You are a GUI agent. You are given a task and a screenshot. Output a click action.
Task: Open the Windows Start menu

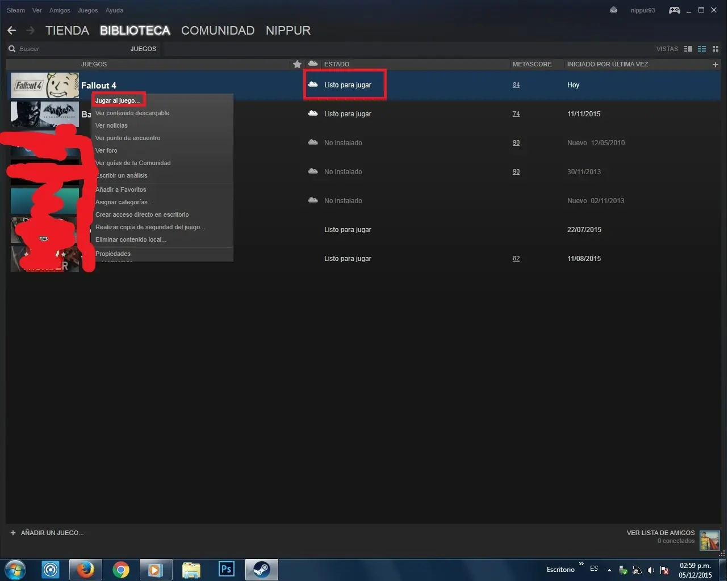click(15, 570)
